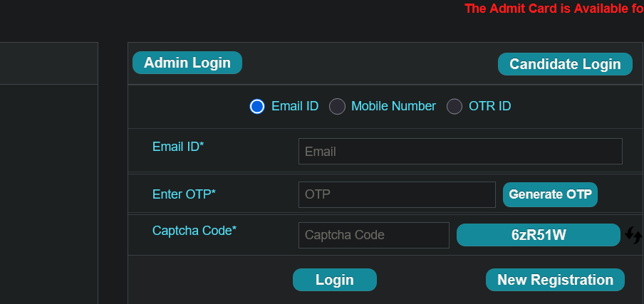The image size is (644, 304).
Task: Submit the form with Login button
Action: coord(335,280)
